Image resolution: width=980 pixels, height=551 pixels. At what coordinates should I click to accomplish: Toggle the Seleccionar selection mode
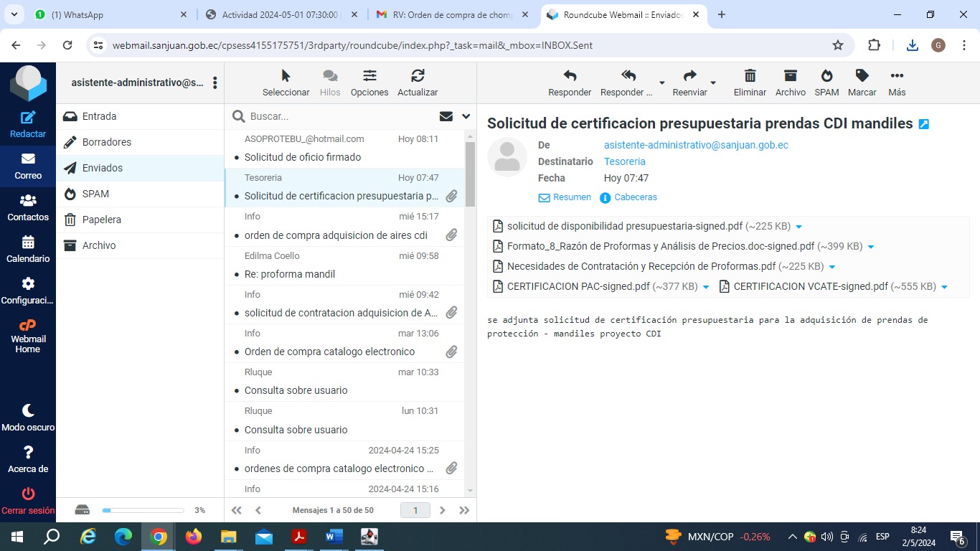(x=286, y=76)
